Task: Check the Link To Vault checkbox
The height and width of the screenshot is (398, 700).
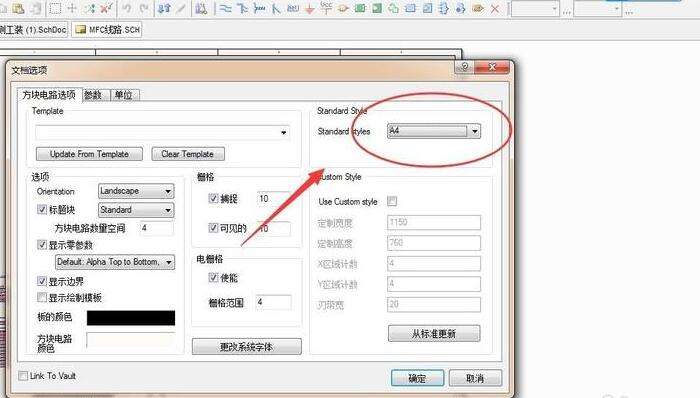Action: [23, 376]
